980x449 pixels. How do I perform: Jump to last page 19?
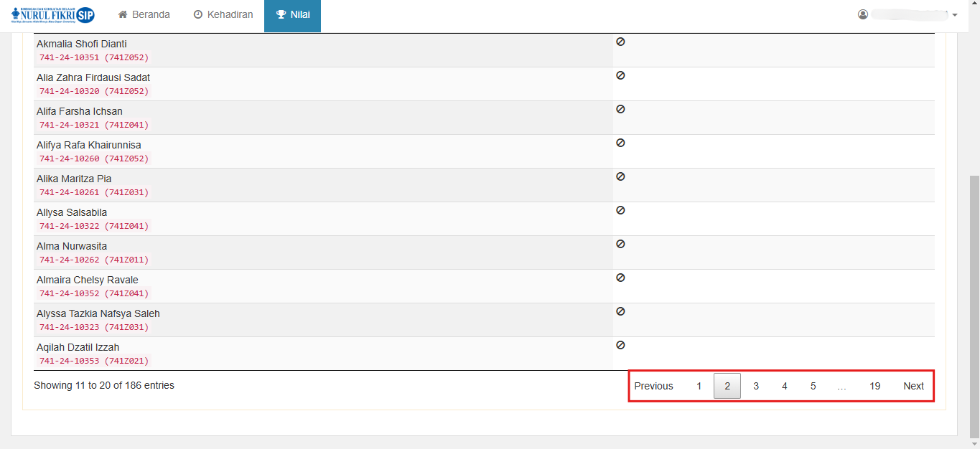[x=874, y=386]
